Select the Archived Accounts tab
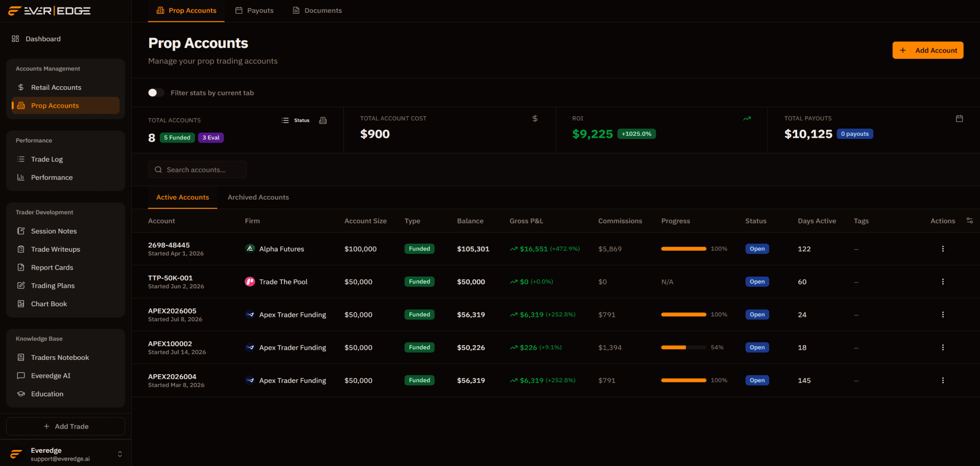Screen dimensions: 980x466 click(258, 198)
